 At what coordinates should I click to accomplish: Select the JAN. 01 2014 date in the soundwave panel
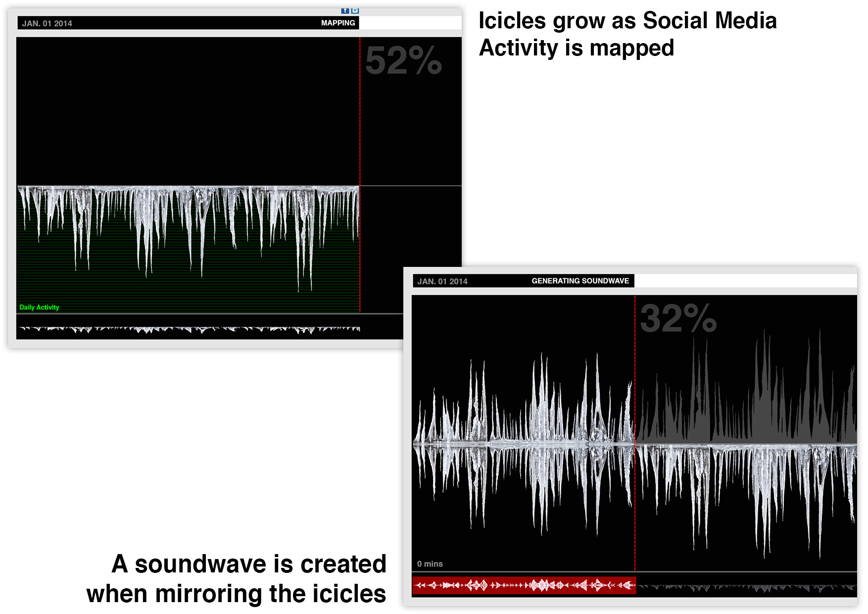[442, 281]
